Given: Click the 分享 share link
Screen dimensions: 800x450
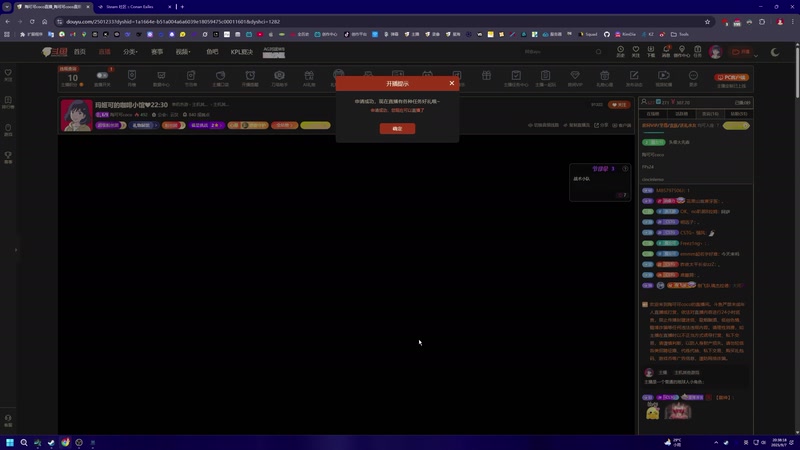Looking at the screenshot, I should [x=602, y=125].
